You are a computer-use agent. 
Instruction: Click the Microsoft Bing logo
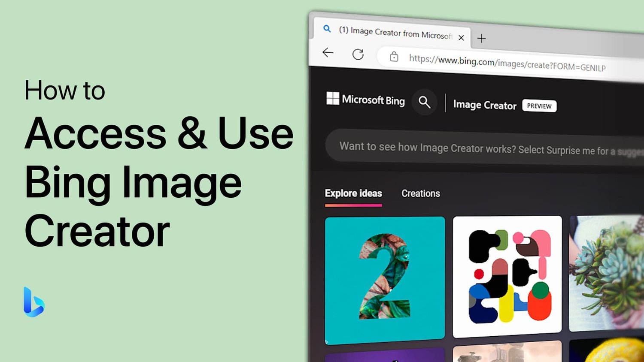[372, 101]
